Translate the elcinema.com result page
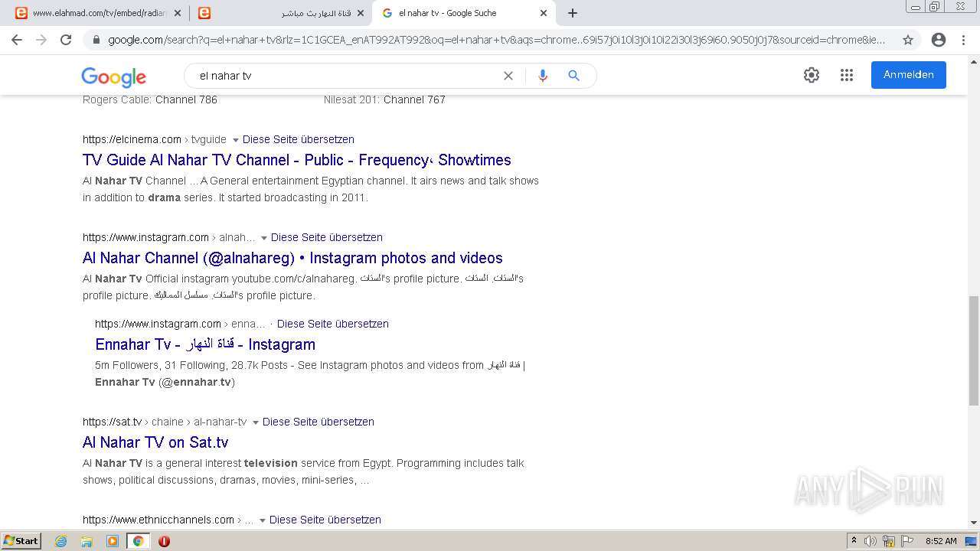Viewport: 980px width, 551px height. point(299,139)
